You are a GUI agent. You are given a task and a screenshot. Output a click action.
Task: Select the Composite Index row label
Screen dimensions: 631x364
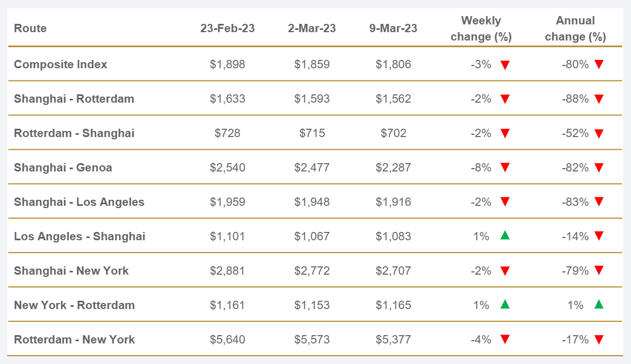(61, 64)
